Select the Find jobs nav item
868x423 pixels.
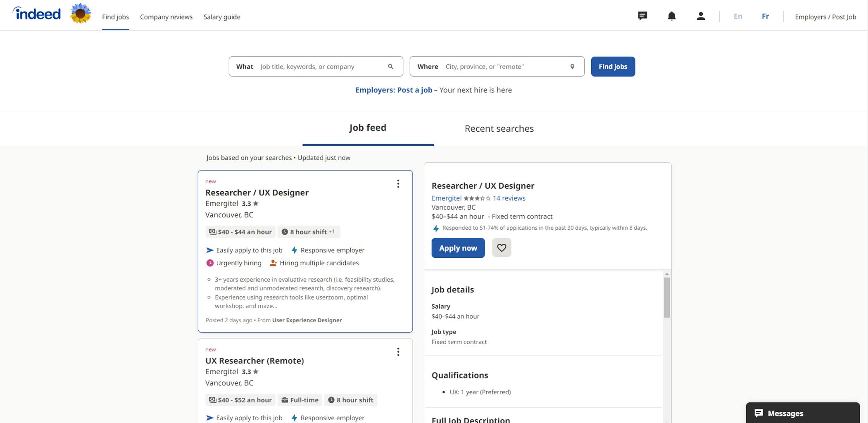[x=115, y=17]
